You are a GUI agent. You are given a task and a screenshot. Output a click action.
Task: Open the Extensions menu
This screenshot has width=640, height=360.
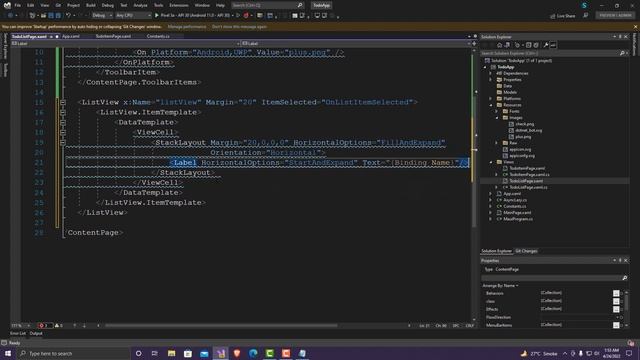coord(179,5)
